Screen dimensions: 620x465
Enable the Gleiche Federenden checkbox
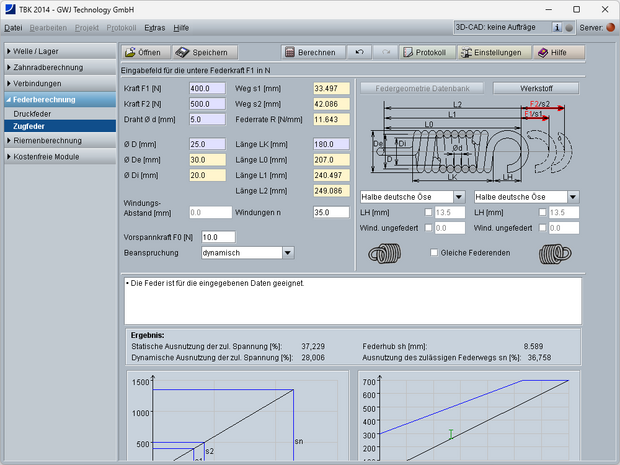433,253
